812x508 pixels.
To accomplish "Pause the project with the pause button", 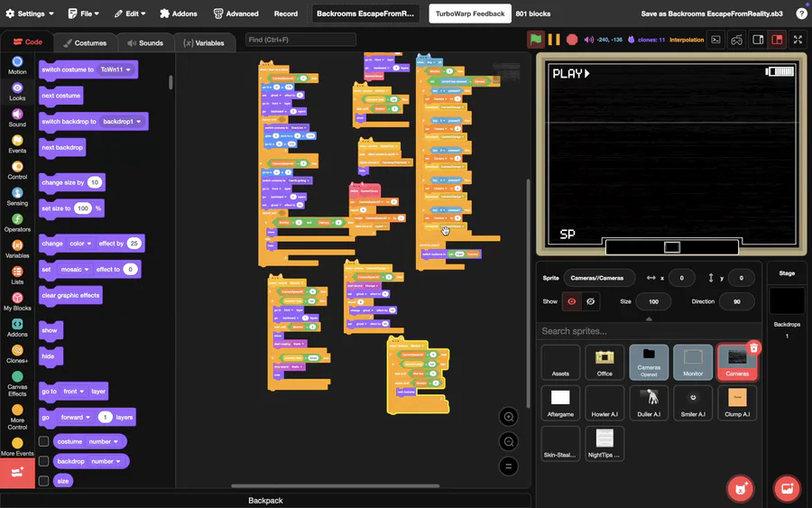I will (554, 40).
